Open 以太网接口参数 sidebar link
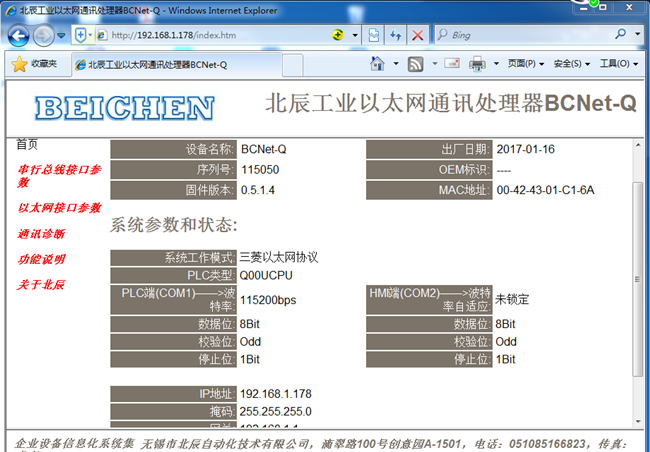 tap(59, 208)
